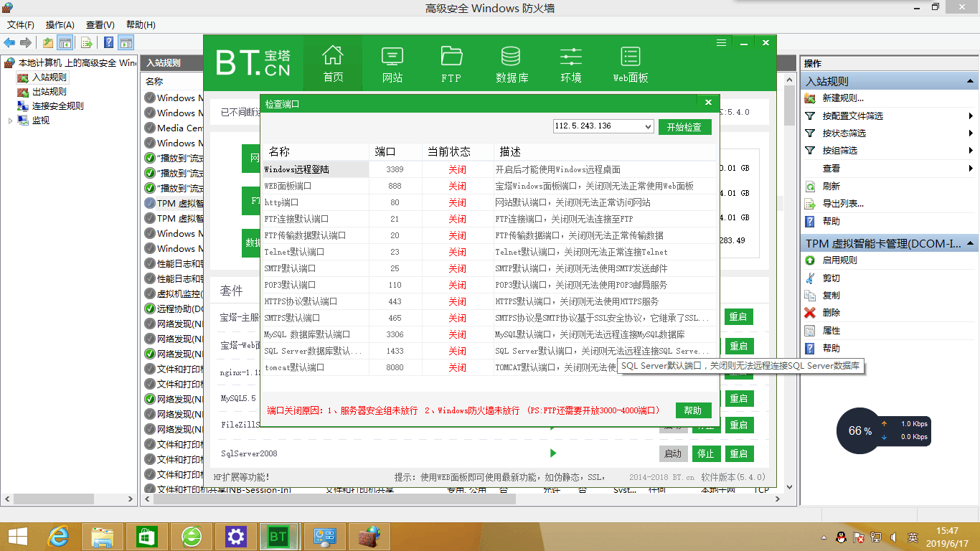Click the 开始检查 button
980x551 pixels.
point(684,127)
